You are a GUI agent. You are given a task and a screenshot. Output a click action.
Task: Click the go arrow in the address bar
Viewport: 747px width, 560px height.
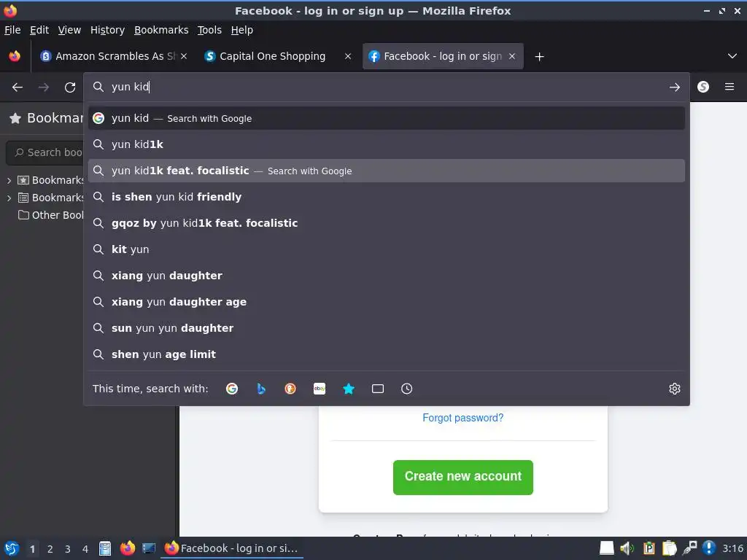pos(674,87)
